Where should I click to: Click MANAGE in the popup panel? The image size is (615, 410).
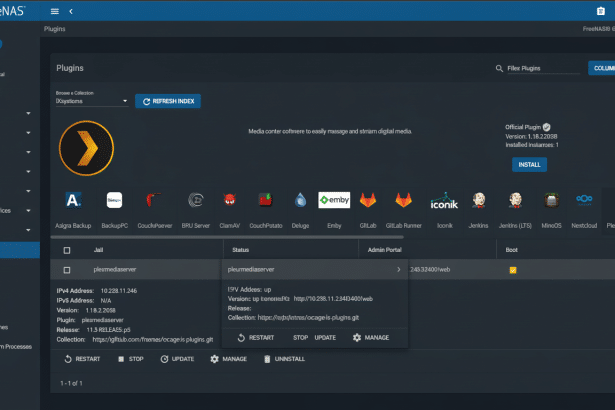tap(371, 338)
